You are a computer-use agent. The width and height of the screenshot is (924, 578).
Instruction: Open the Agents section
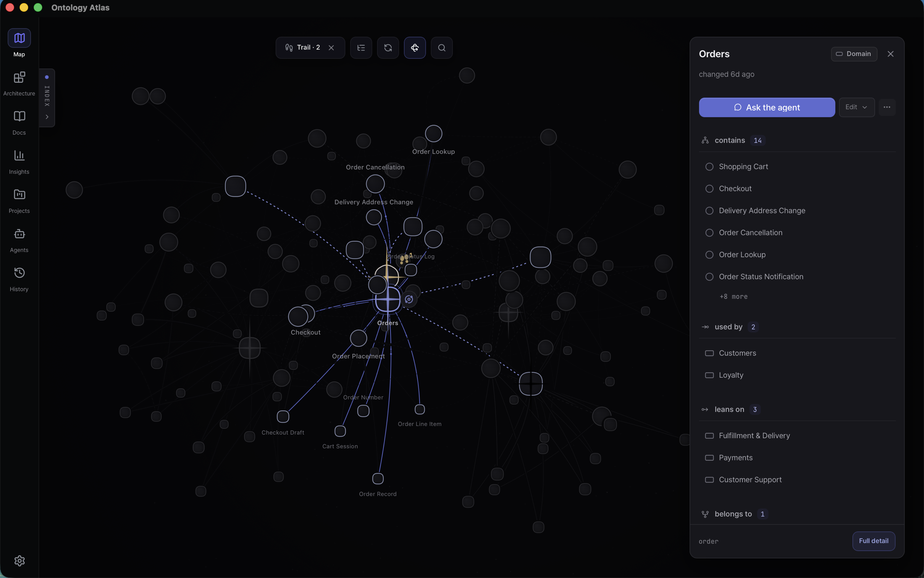click(x=19, y=240)
